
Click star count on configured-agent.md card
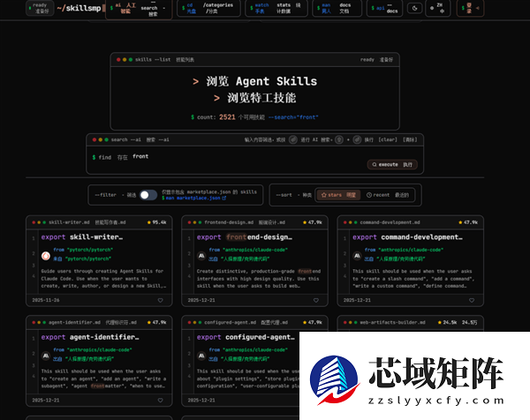tap(313, 322)
